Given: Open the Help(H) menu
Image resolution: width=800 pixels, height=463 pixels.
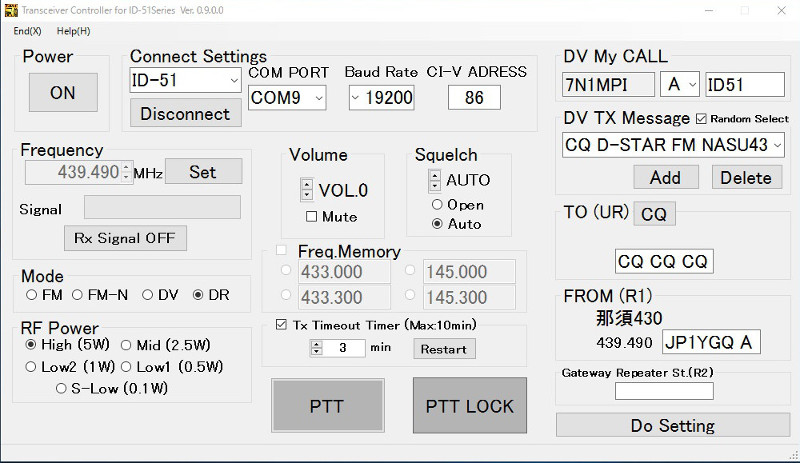Looking at the screenshot, I should pos(73,31).
